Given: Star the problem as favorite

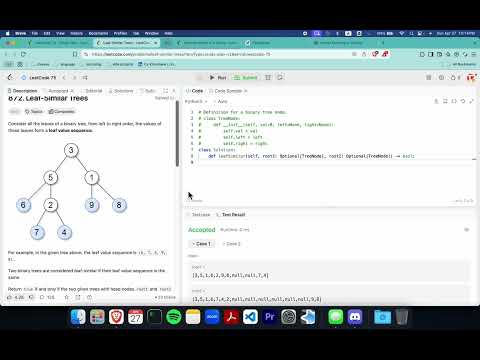Looking at the screenshot, I should 67,297.
